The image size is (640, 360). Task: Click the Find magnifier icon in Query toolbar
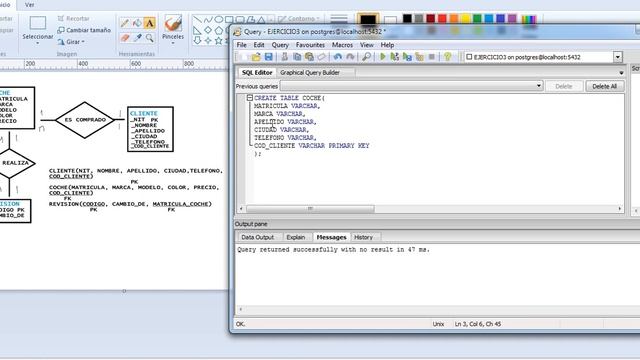click(367, 57)
